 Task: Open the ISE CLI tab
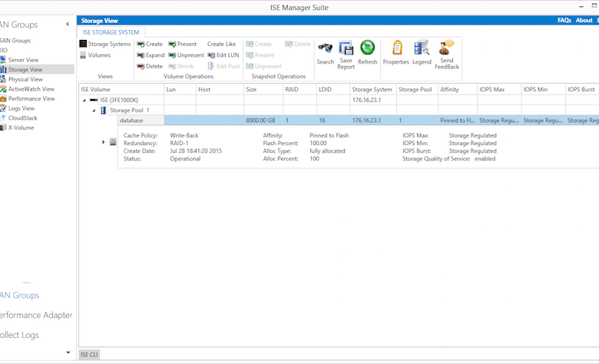89,355
